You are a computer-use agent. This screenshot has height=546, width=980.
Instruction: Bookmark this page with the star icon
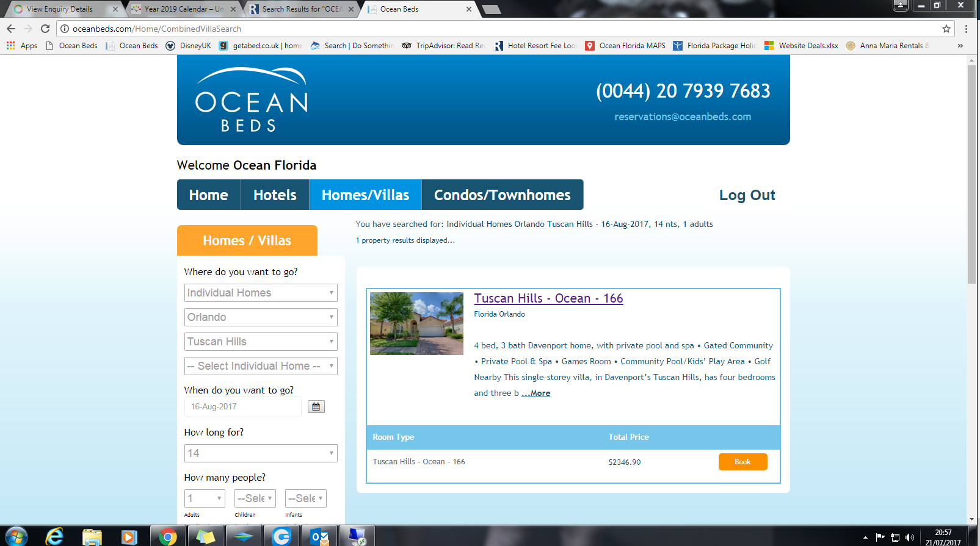pos(946,29)
